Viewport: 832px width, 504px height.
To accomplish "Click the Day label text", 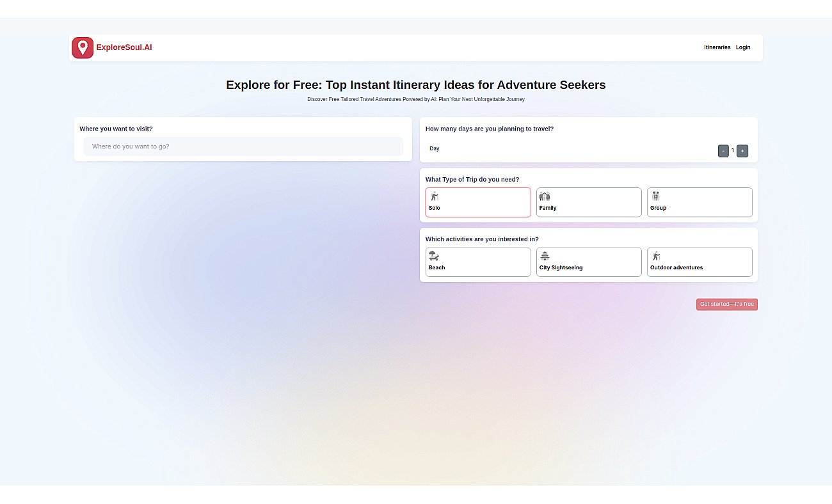I will tap(435, 148).
